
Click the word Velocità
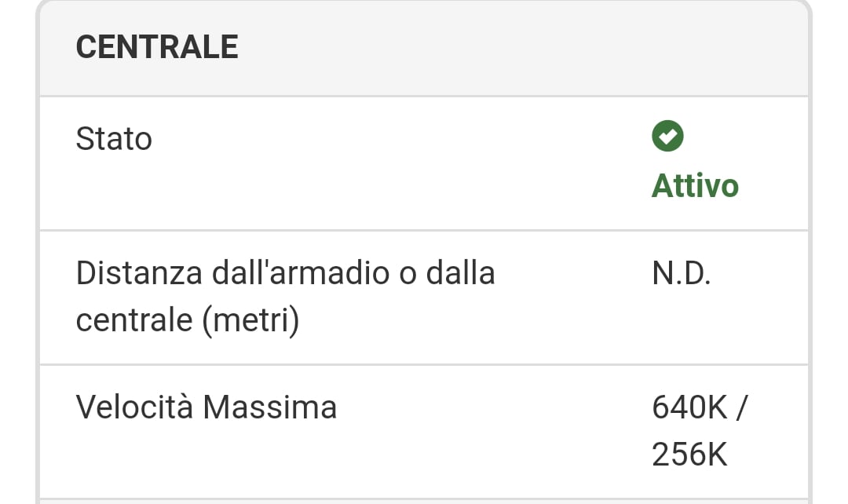tap(134, 407)
